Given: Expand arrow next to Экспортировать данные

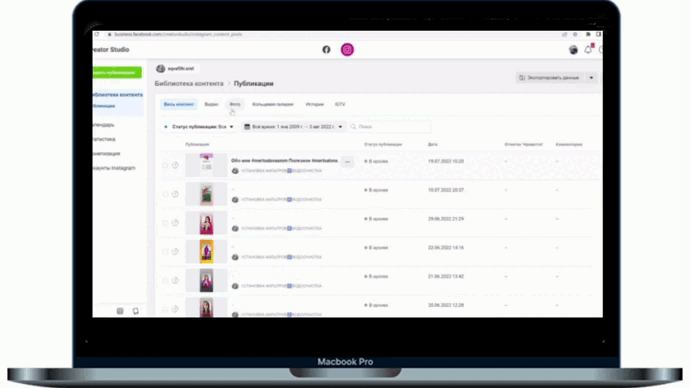Looking at the screenshot, I should (591, 78).
